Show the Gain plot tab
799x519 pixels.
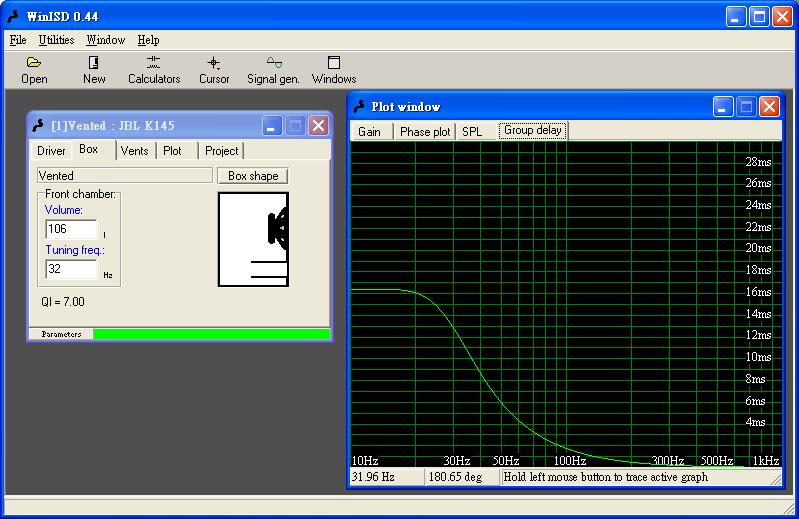coord(369,131)
